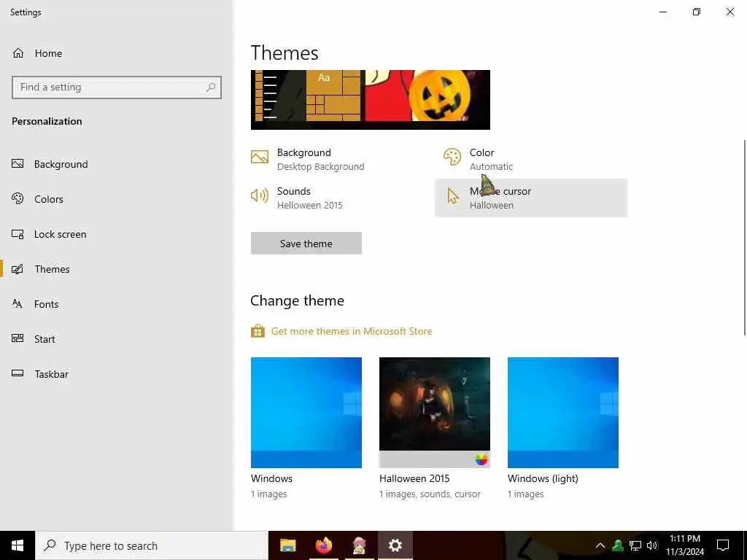Click the Settings page vertical scrollbar
This screenshot has width=747, height=560.
click(745, 238)
